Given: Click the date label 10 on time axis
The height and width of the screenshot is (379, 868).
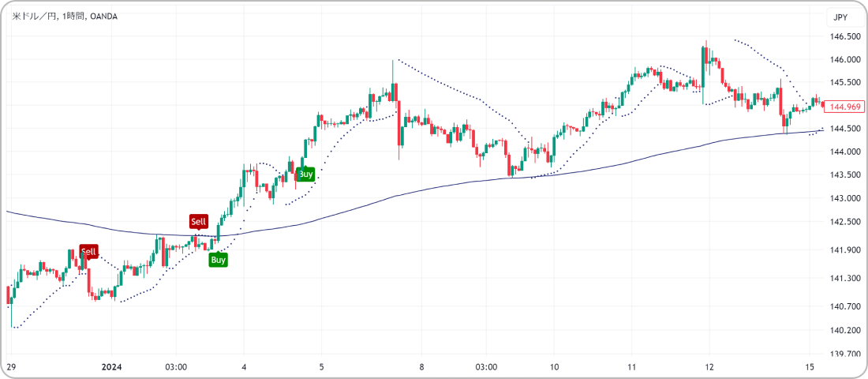Looking at the screenshot, I should point(554,367).
